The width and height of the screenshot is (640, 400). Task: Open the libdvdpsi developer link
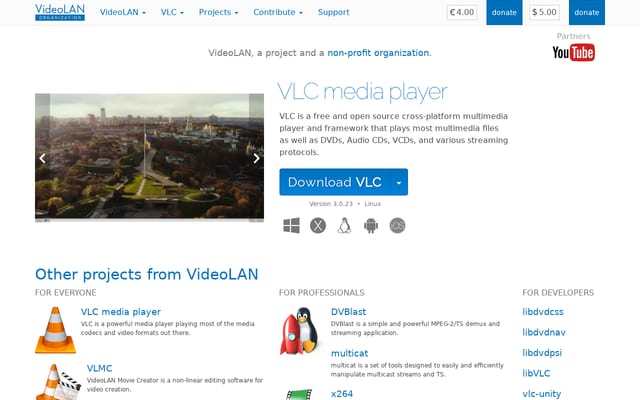click(x=542, y=353)
